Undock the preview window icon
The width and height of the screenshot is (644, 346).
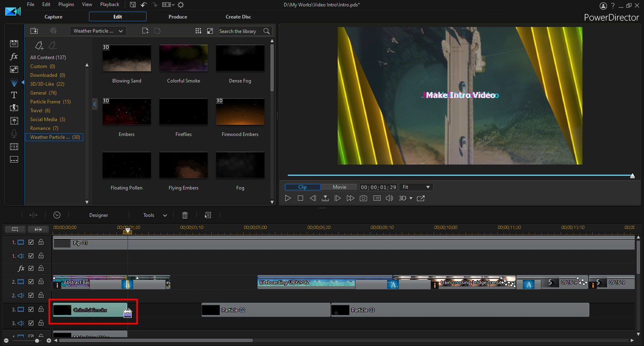pos(421,198)
